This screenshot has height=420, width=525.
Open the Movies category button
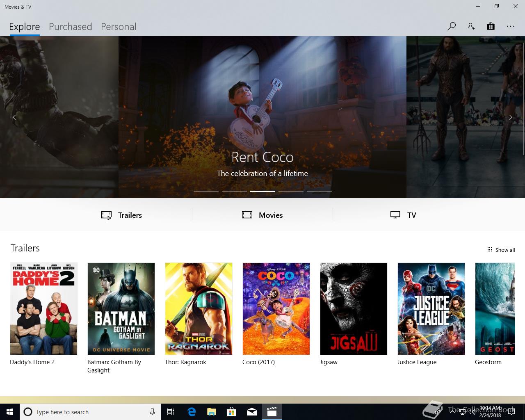262,215
